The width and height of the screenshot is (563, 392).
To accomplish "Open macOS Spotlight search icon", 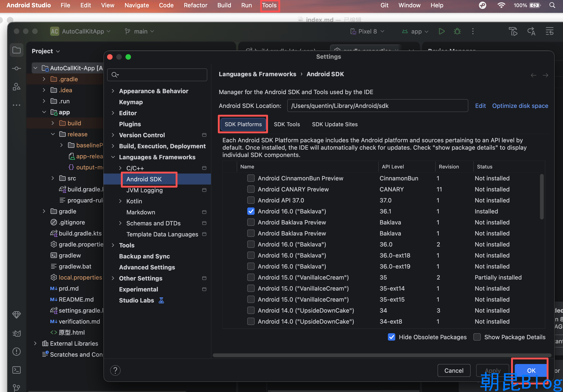I will point(552,5).
